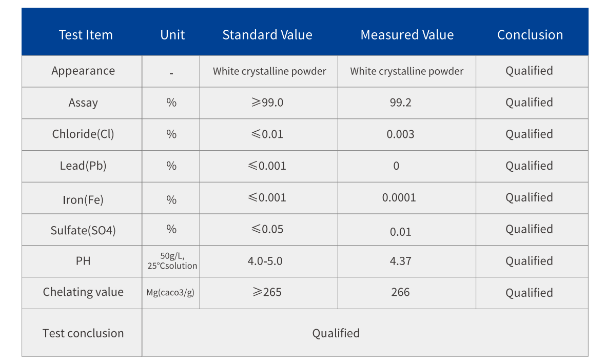Click the Conclusion column header

pyautogui.click(x=530, y=35)
